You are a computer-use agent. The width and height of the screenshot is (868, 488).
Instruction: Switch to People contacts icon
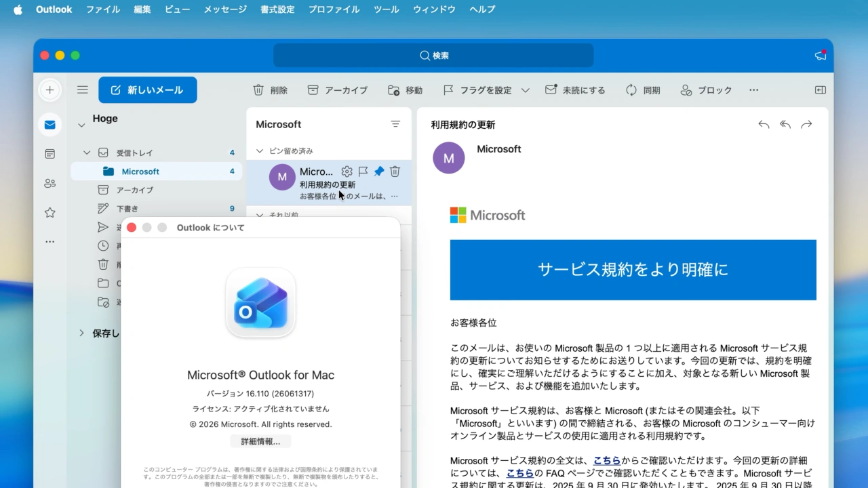click(50, 183)
